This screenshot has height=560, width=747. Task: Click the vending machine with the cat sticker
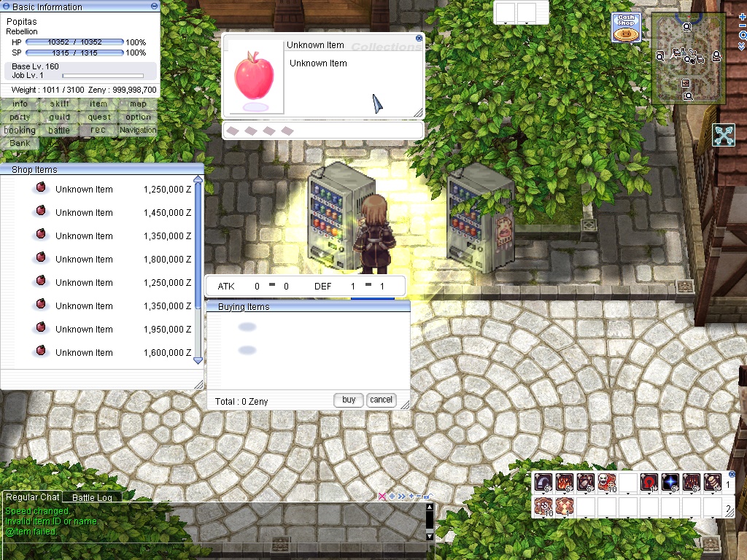(x=480, y=219)
